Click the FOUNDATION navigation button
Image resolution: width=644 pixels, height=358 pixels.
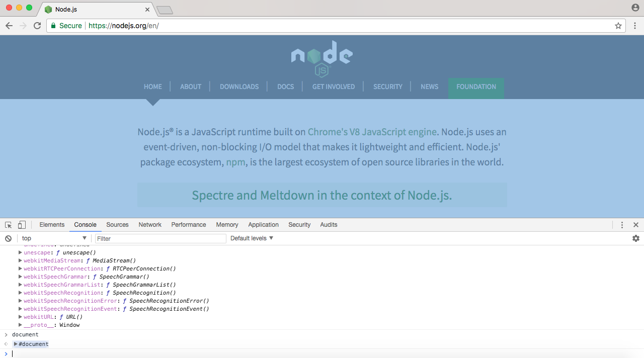476,88
